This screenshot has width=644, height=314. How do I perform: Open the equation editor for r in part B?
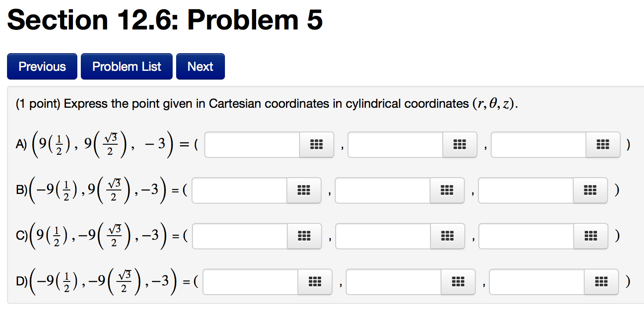[304, 190]
